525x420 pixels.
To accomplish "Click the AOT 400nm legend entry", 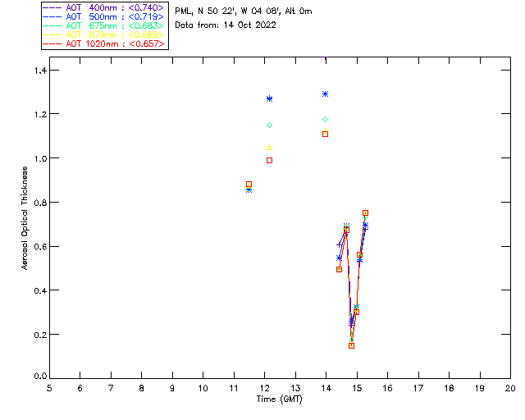I will (x=103, y=7).
